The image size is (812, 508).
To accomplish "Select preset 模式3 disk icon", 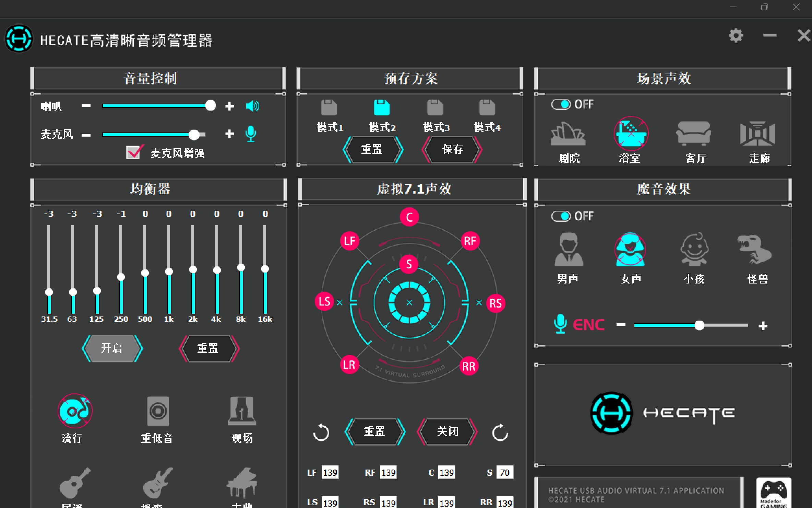I will 435,107.
